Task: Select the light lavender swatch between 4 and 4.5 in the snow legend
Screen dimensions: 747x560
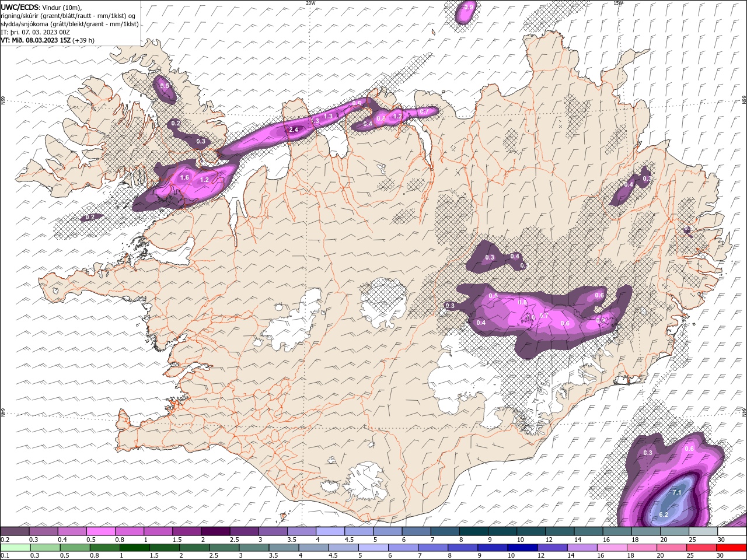Action: [330, 531]
